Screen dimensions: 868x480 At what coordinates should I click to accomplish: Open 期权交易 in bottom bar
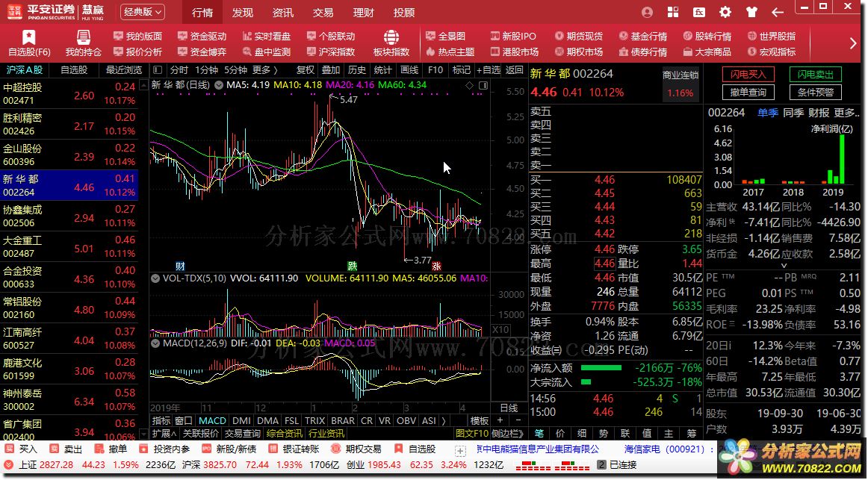[356, 449]
